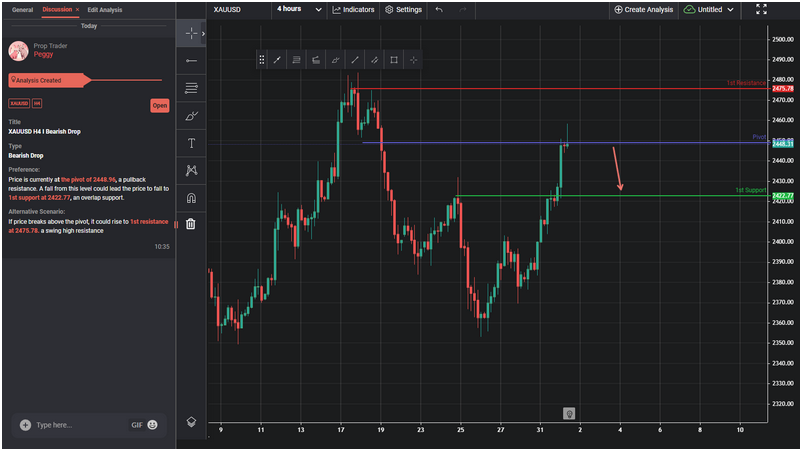This screenshot has height=449, width=800.
Task: Open the emoji picker
Action: 153,425
